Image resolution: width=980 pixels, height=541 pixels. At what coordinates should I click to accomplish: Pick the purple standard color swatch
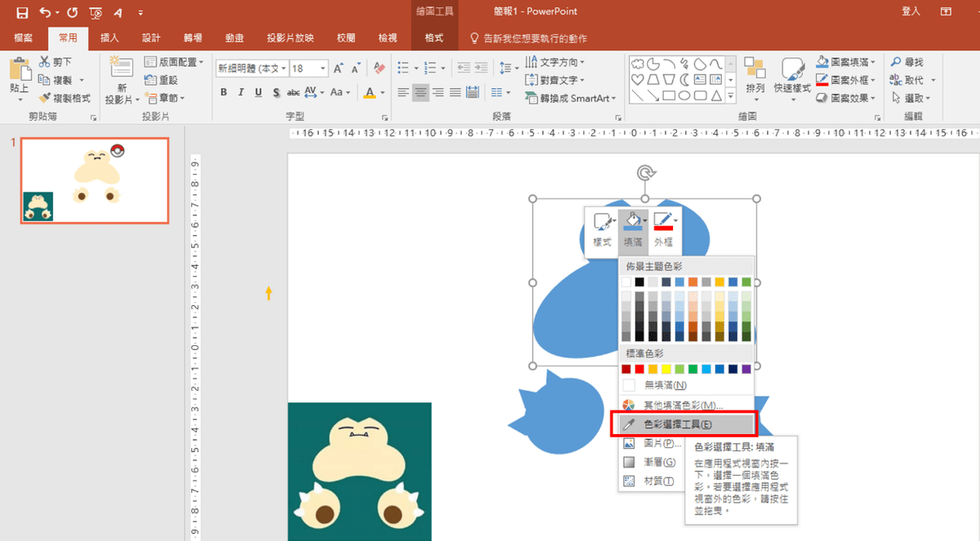tap(746, 369)
